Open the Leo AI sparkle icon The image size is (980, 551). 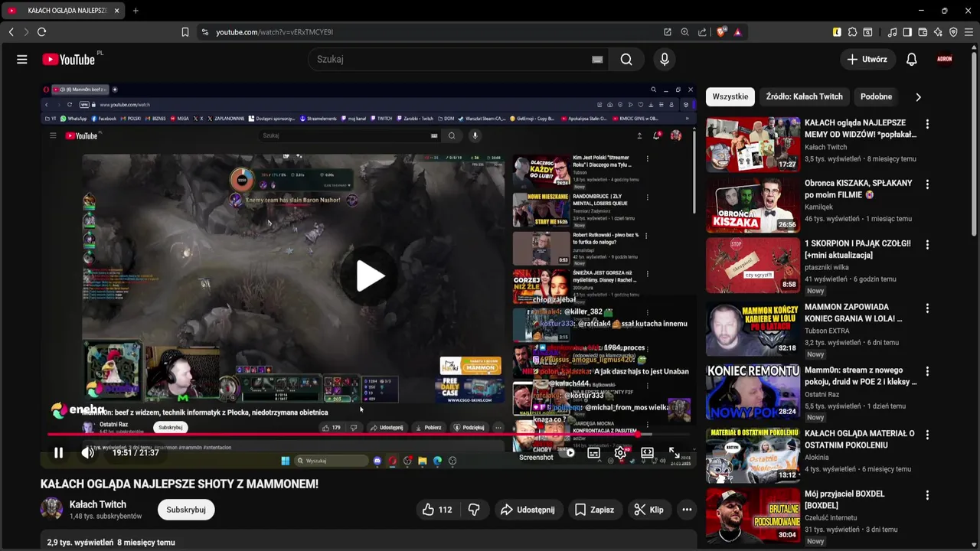pyautogui.click(x=938, y=32)
